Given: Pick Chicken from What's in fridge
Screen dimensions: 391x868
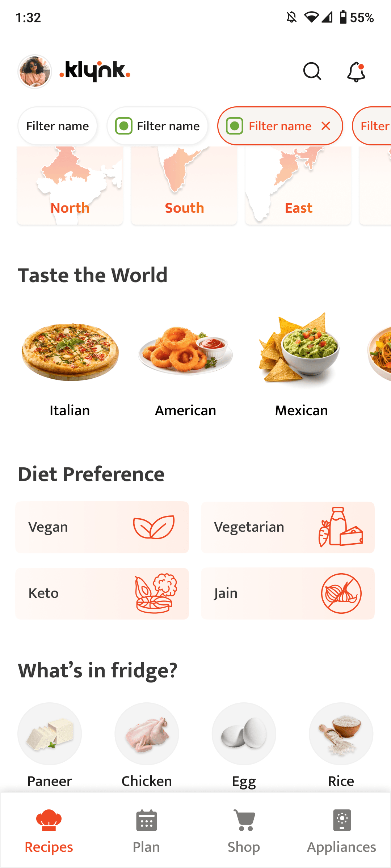Looking at the screenshot, I should pyautogui.click(x=146, y=733).
